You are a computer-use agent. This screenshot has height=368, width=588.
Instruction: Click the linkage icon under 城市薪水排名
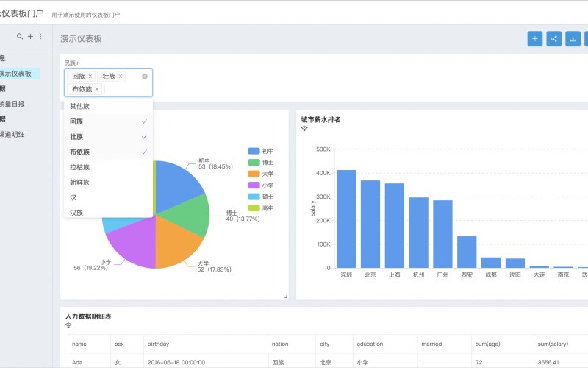click(x=304, y=128)
